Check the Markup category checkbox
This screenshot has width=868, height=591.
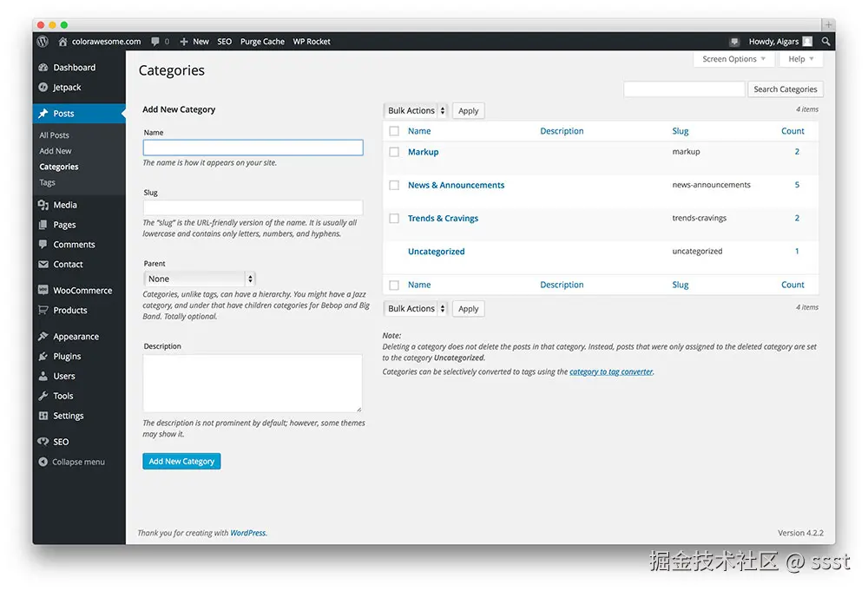(x=394, y=152)
